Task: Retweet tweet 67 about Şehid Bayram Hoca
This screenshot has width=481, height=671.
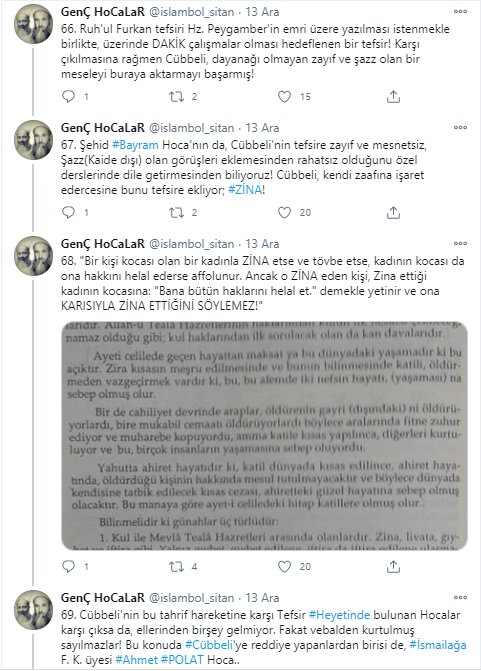Action: (176, 212)
